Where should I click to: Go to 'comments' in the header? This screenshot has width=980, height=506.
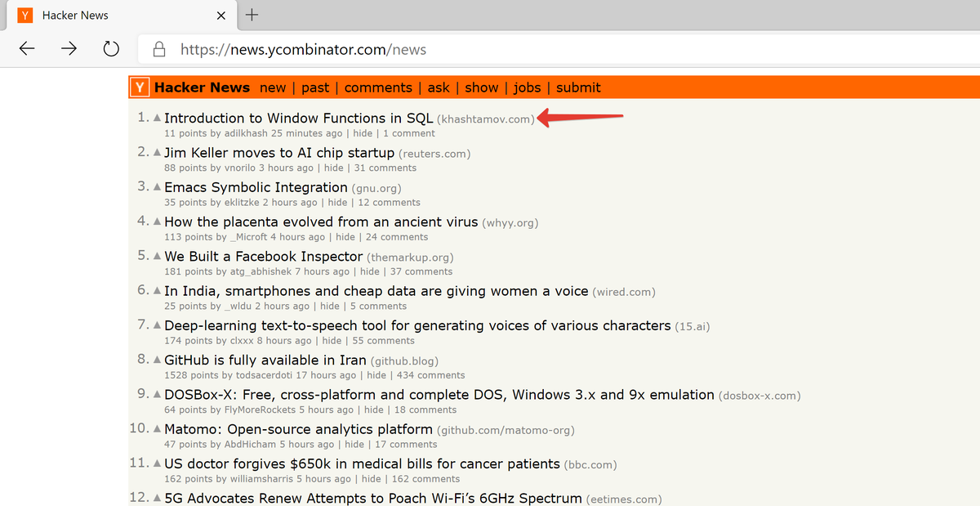click(x=378, y=87)
